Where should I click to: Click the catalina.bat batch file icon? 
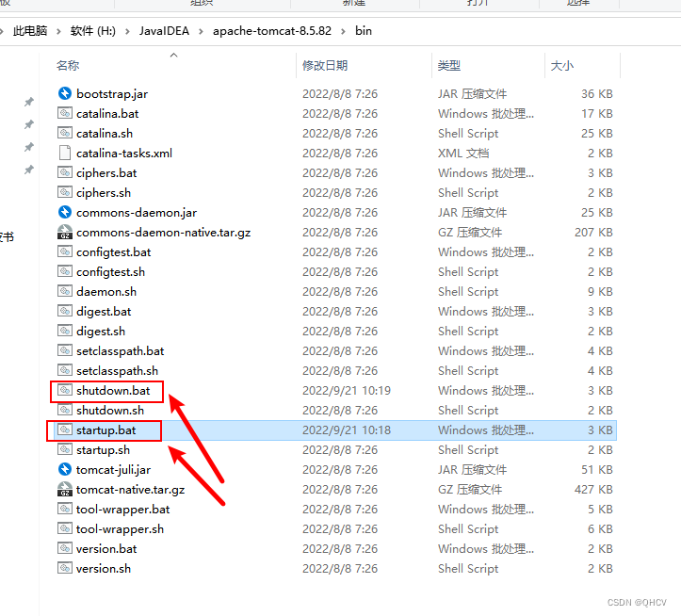(65, 113)
